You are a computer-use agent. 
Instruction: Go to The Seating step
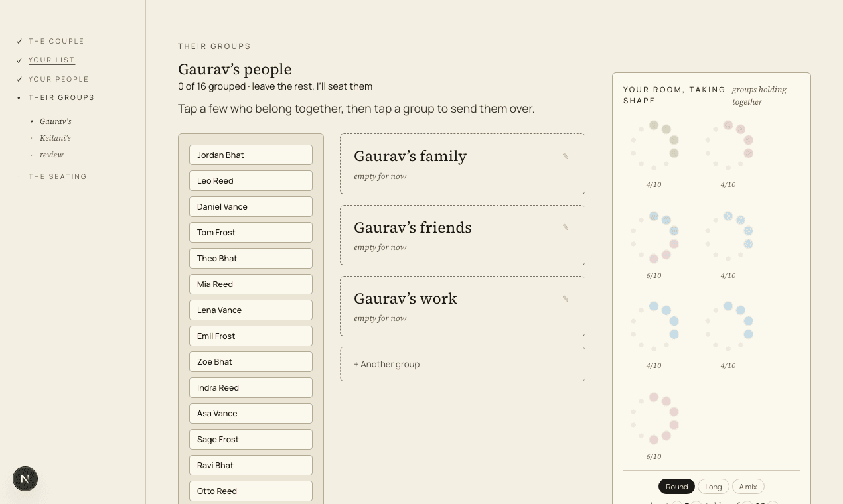[x=58, y=176]
